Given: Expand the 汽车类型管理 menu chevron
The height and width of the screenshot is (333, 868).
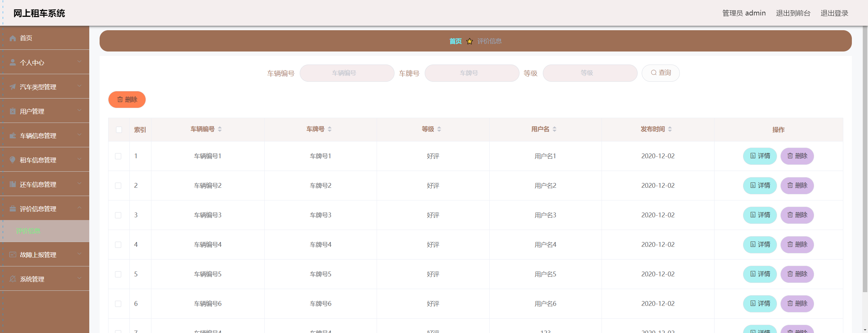Looking at the screenshot, I should (79, 86).
